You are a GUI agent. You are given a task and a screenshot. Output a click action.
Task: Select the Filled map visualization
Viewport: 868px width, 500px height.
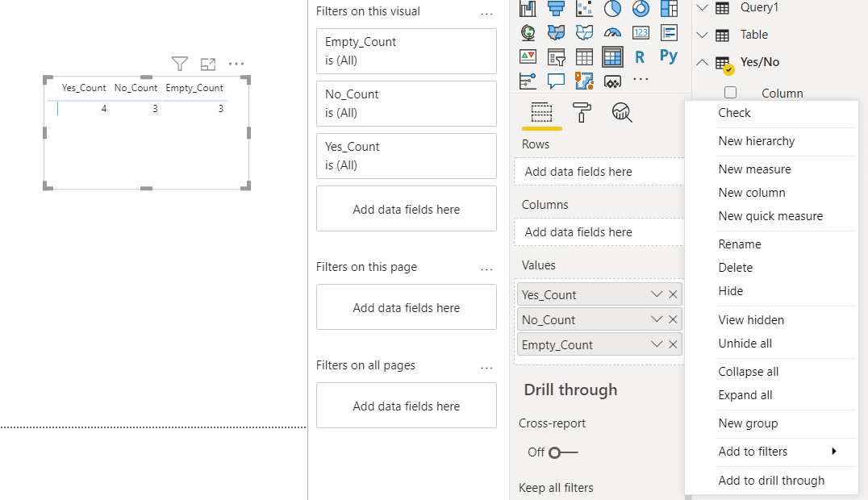point(556,33)
